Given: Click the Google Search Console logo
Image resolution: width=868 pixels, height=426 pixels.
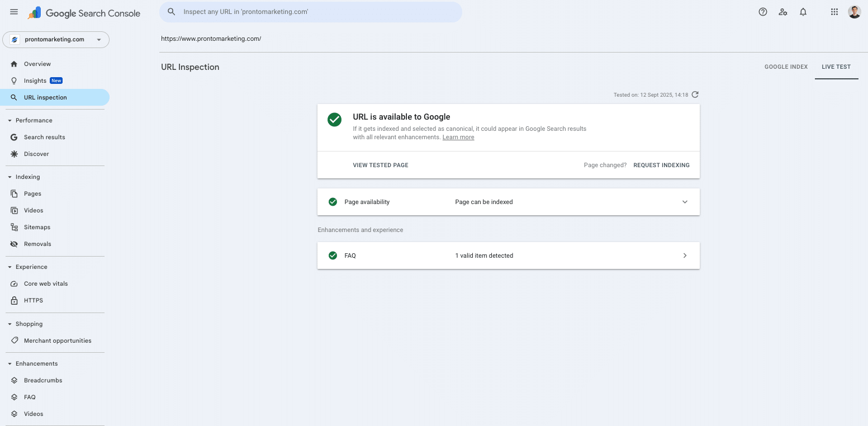Looking at the screenshot, I should [84, 13].
